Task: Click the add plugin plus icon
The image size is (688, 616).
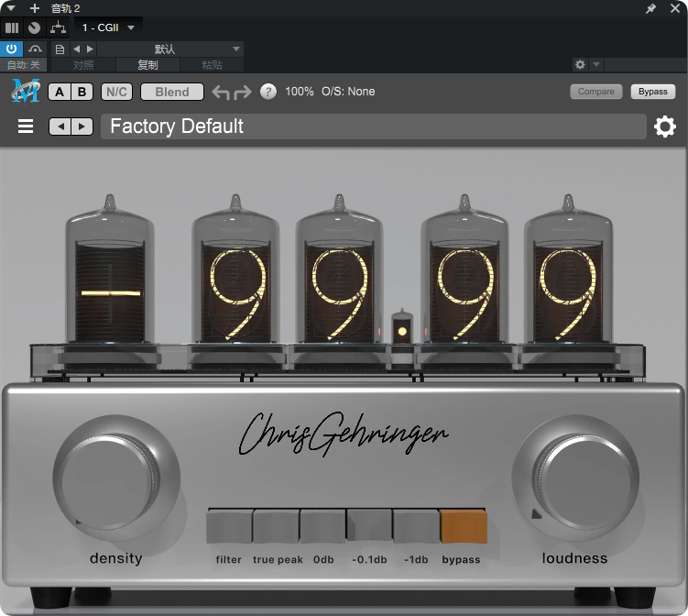Action: pyautogui.click(x=35, y=8)
